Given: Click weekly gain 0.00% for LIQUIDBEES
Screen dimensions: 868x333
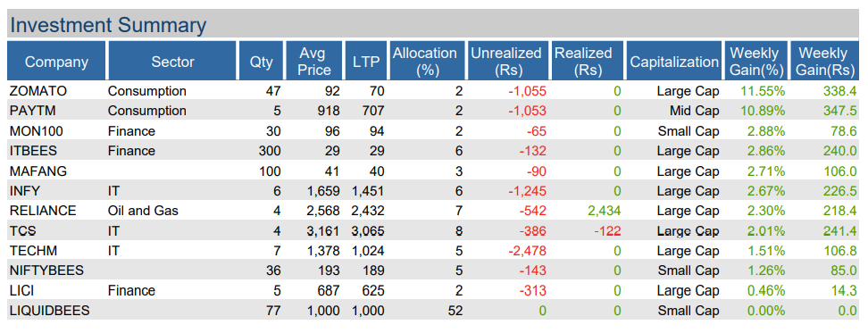Looking at the screenshot, I should tap(766, 311).
